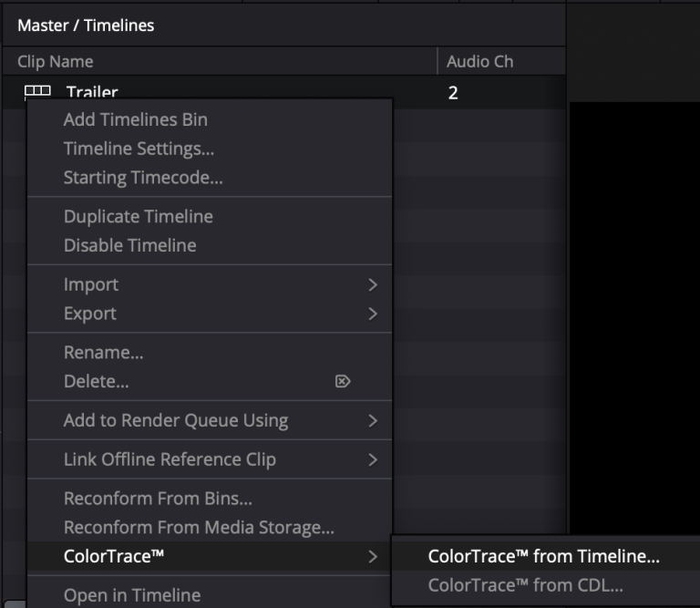Expand arrow next to Export
700x608 pixels.
click(x=373, y=314)
